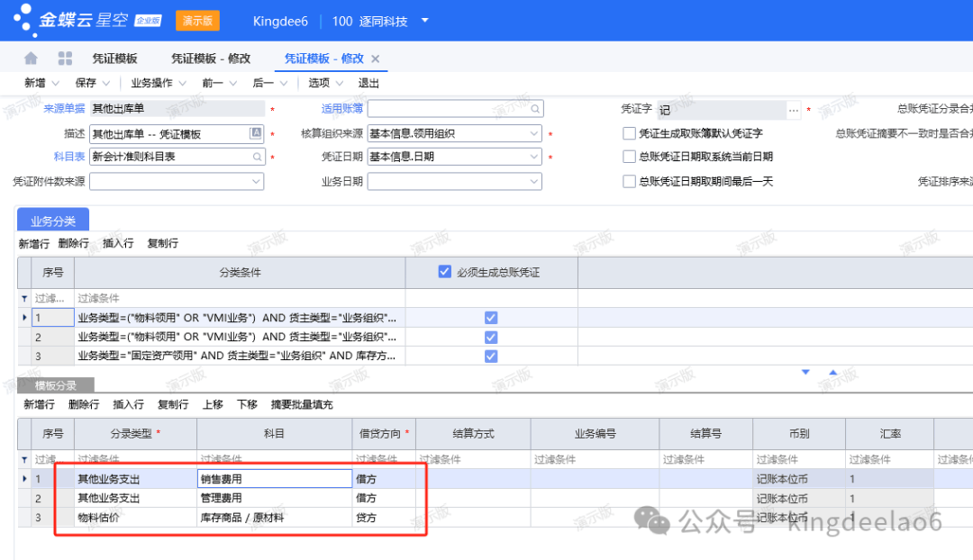Viewport: 973px width, 560px height.
Task: Toggle 总账凭证日期取系统当前日期 checkbox
Action: [630, 157]
